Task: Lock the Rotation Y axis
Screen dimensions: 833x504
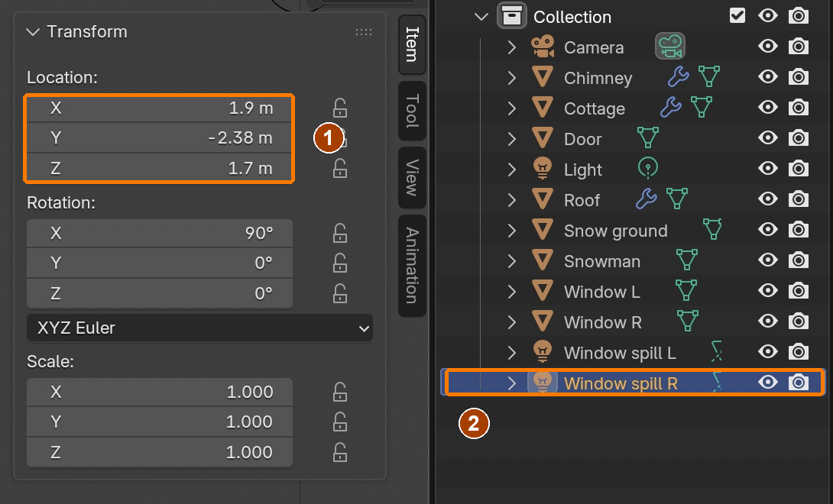Action: (x=340, y=263)
